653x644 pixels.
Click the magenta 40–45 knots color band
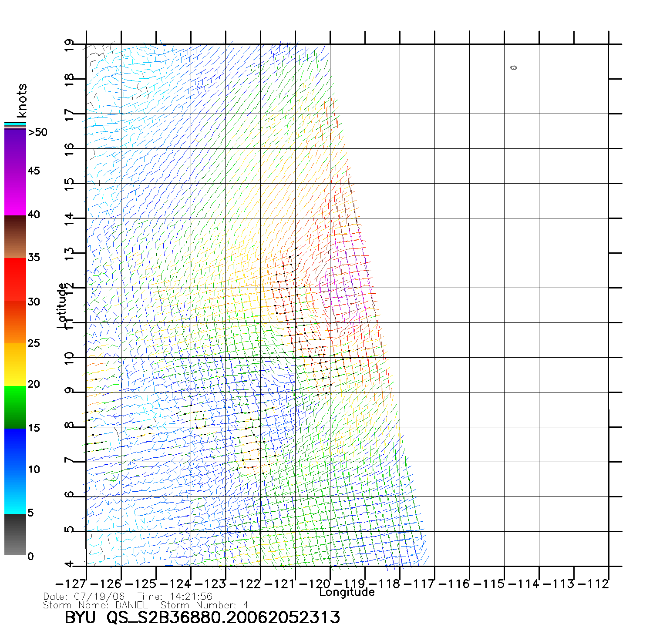tap(15, 194)
